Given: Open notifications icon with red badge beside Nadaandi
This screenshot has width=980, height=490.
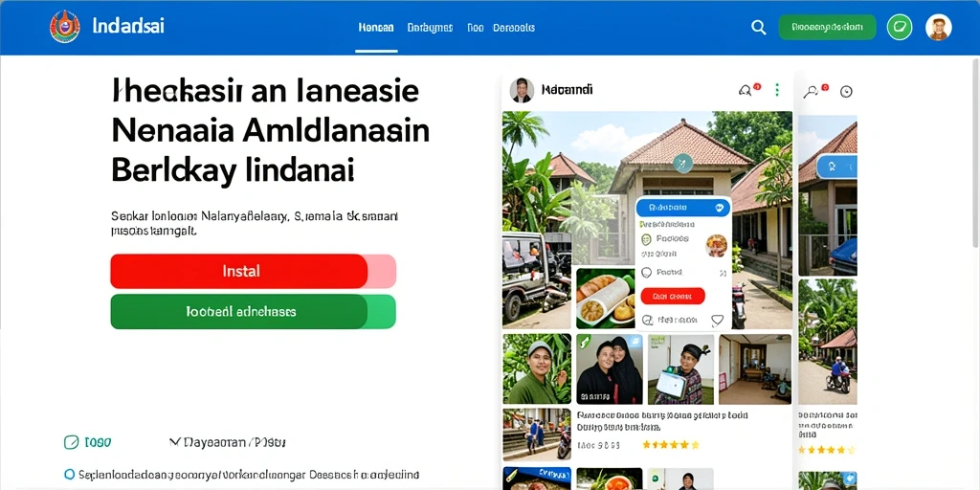Looking at the screenshot, I should click(x=746, y=90).
